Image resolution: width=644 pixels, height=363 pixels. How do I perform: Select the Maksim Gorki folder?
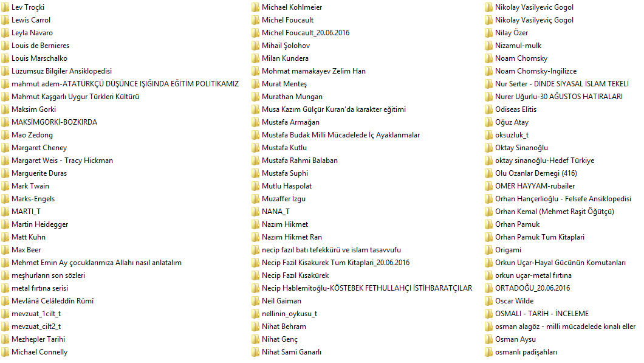point(33,109)
